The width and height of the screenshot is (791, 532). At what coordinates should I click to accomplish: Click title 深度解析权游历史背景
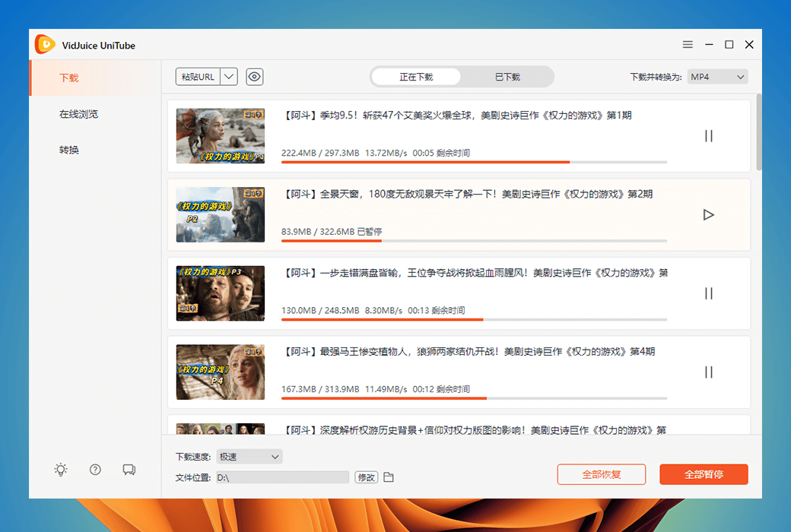[x=474, y=430]
